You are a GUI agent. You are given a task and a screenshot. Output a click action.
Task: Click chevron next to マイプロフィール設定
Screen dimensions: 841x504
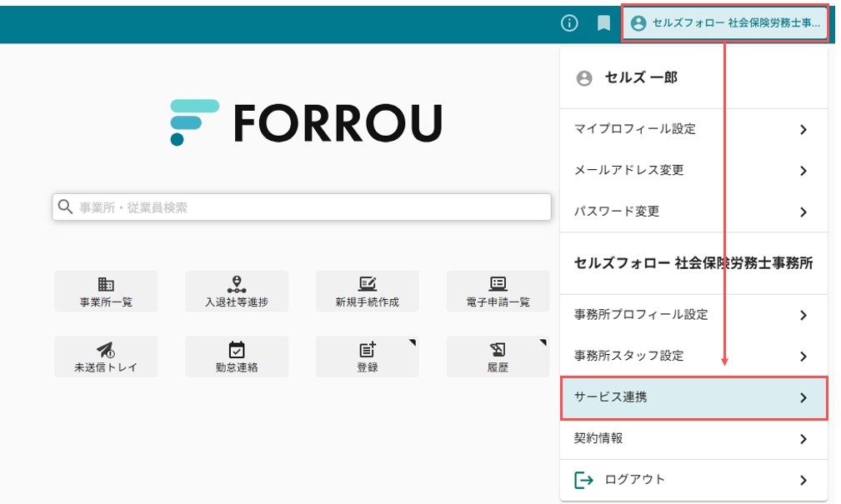click(803, 129)
